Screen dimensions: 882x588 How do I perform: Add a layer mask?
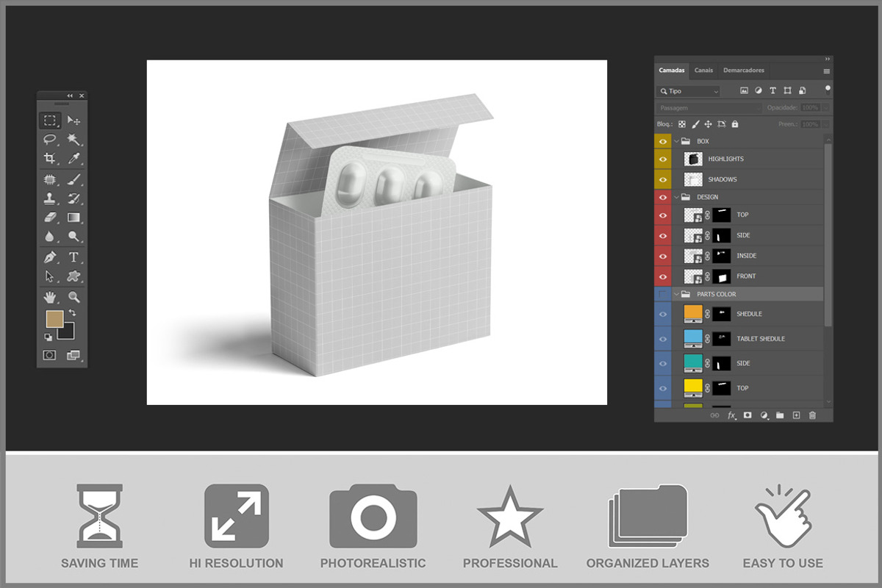click(x=747, y=415)
